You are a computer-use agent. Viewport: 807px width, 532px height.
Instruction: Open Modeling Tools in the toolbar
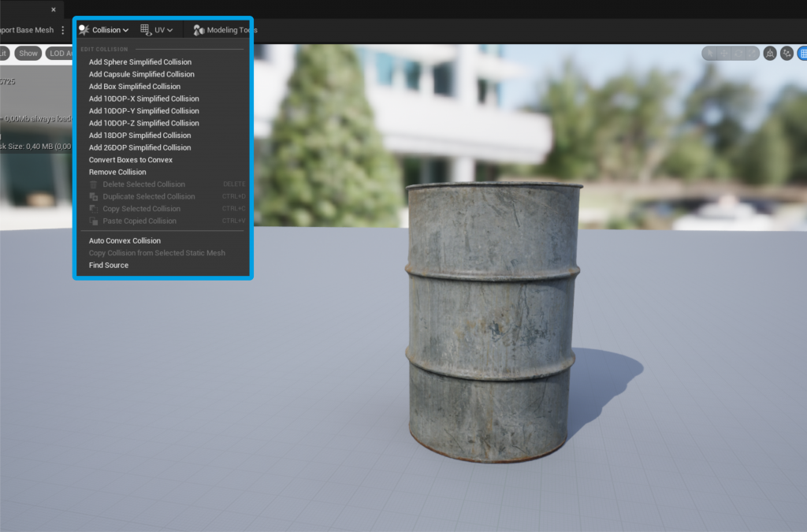pos(224,30)
